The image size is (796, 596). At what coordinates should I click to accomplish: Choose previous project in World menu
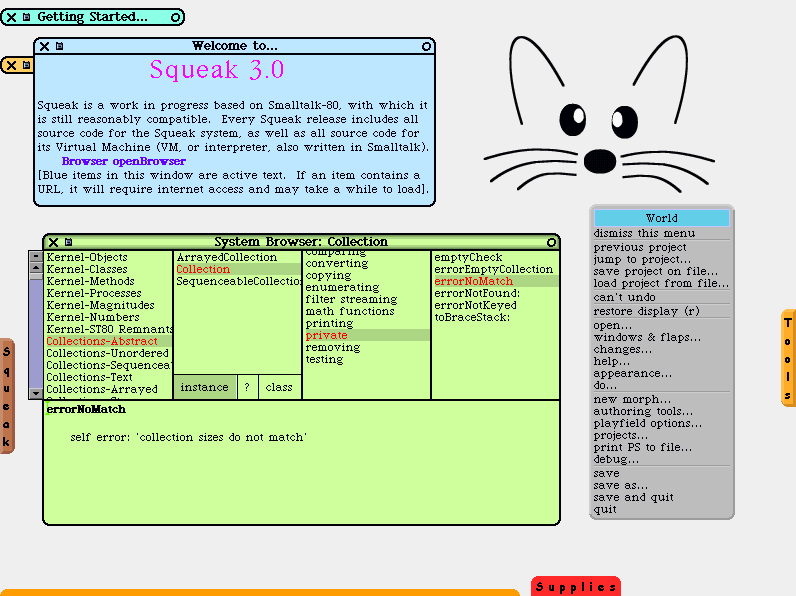[661, 247]
